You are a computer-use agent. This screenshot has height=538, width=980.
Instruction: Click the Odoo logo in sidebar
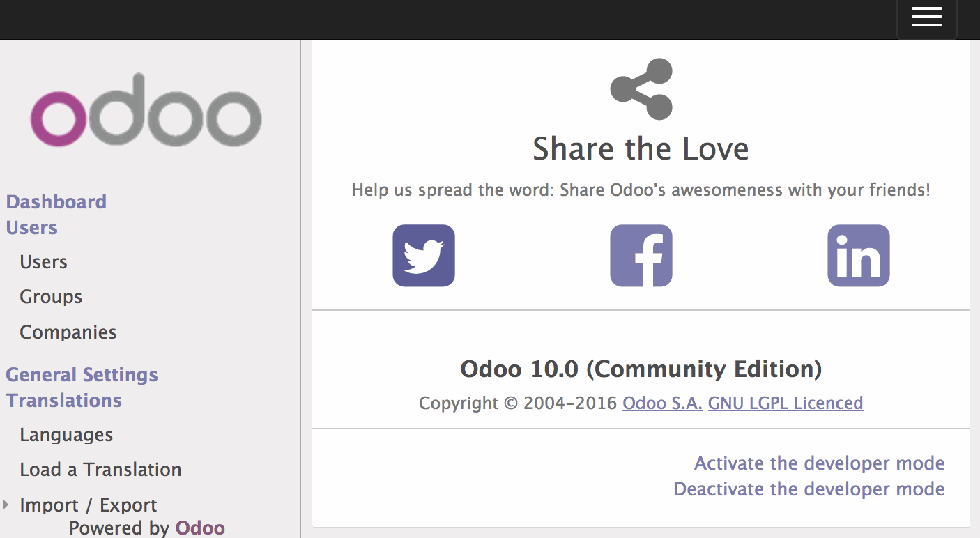click(146, 110)
